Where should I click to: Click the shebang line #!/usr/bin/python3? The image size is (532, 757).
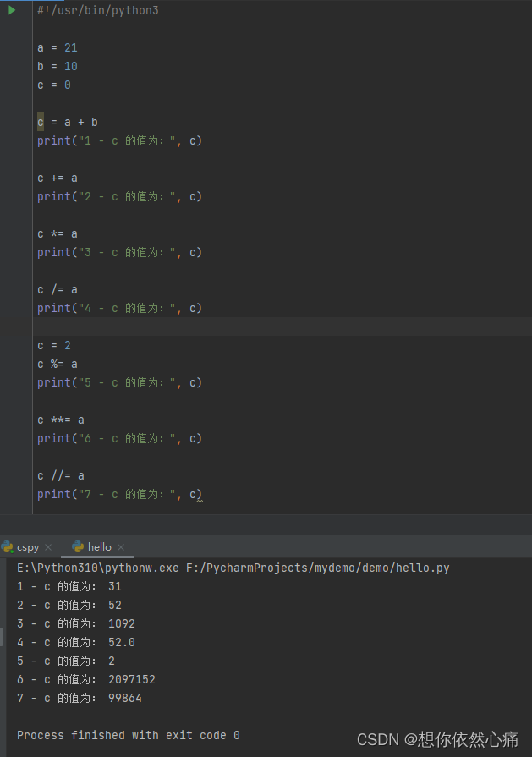pyautogui.click(x=98, y=10)
